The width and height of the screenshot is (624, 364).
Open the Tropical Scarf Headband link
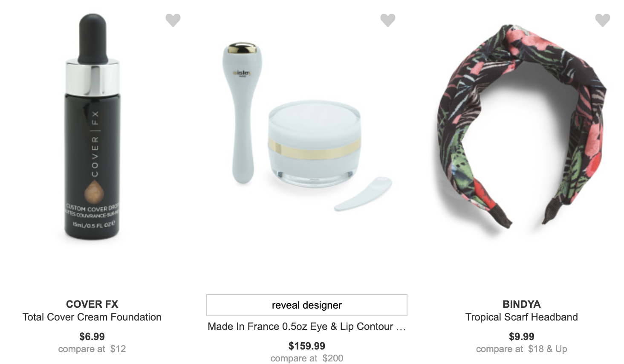tap(522, 317)
